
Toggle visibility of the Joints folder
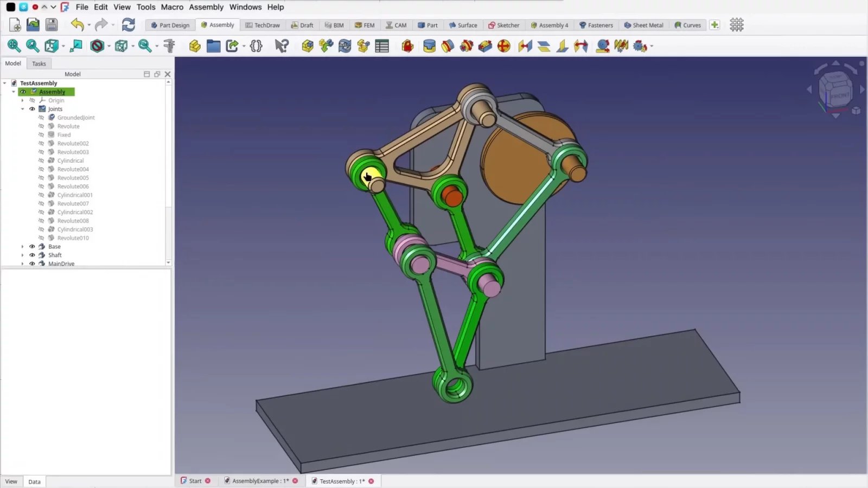(x=32, y=109)
